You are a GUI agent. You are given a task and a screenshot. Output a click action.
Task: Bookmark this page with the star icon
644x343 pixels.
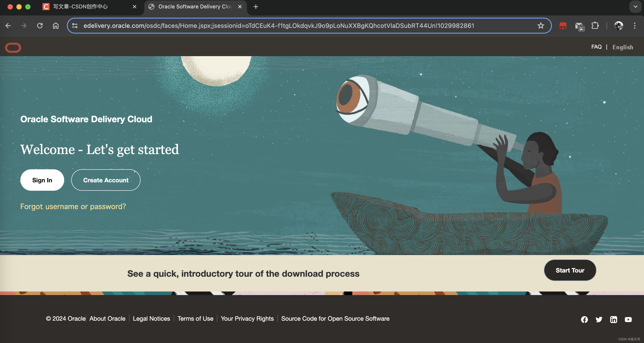coord(541,26)
